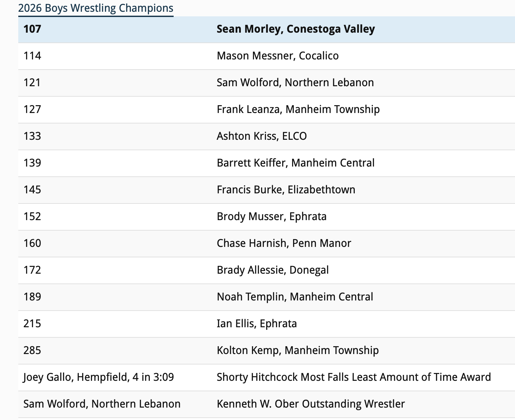Select Chase Harnish, Penn Manor entry
This screenshot has width=515, height=420.
pos(284,243)
